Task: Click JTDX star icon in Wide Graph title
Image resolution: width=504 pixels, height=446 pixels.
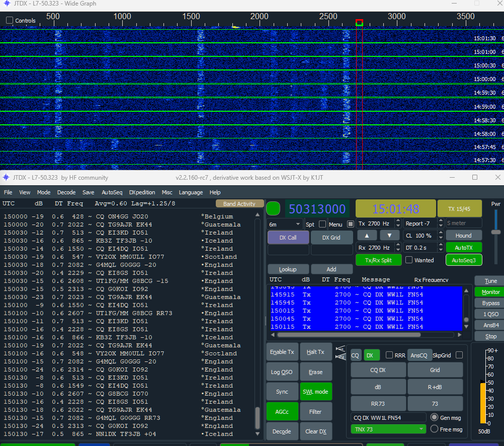Action: tap(7, 4)
